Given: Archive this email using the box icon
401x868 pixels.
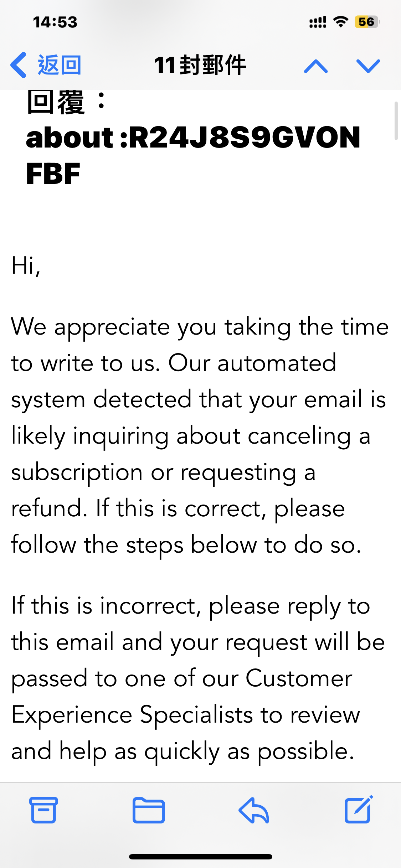Looking at the screenshot, I should [x=43, y=810].
